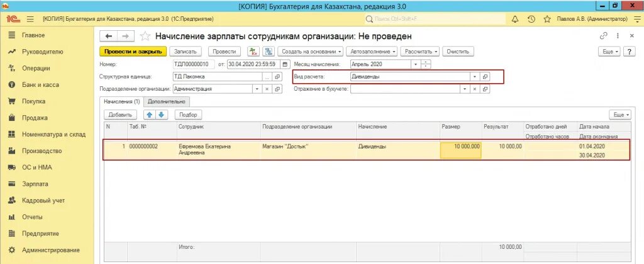644x264 pixels.
Task: Open the Производство section
Action: click(x=42, y=151)
